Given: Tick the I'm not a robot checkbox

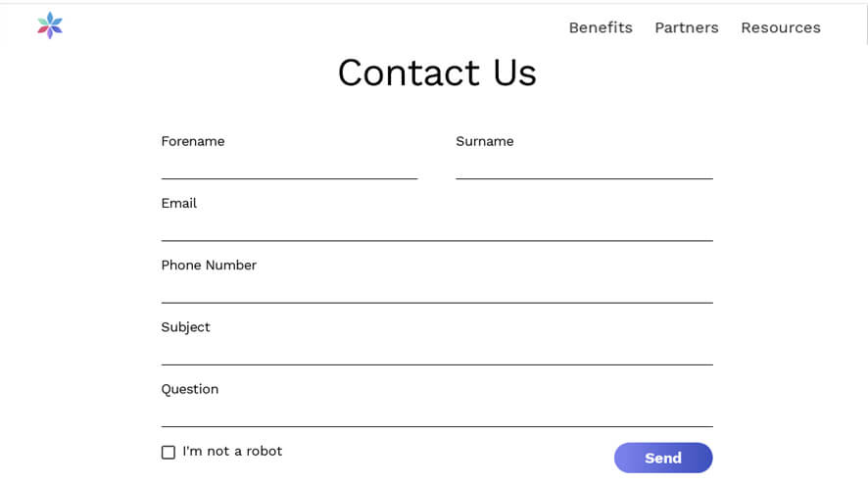Looking at the screenshot, I should click(x=169, y=453).
